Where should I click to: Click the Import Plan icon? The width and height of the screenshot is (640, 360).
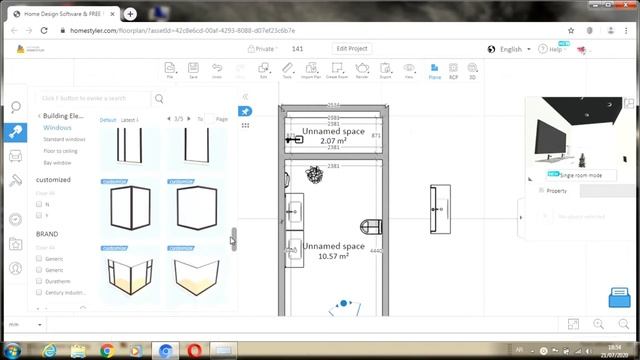[311, 70]
